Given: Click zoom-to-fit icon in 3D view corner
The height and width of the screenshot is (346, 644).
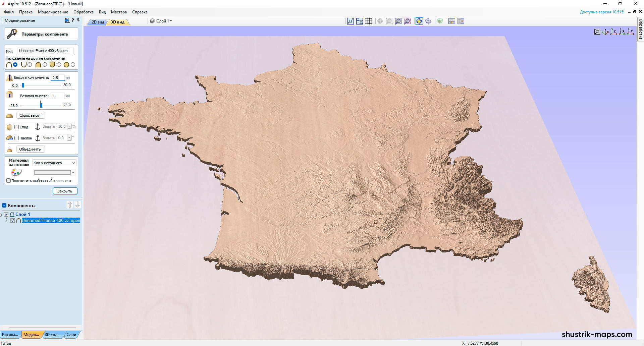Looking at the screenshot, I should [597, 32].
